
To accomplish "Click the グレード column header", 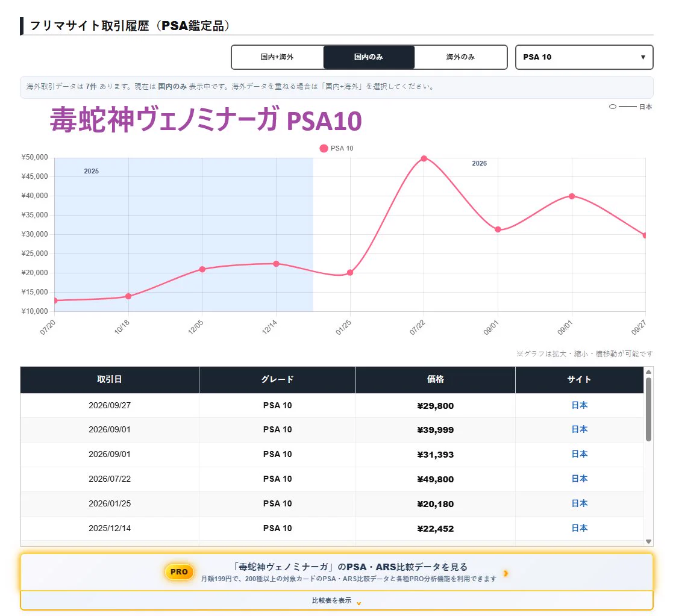I will (277, 379).
